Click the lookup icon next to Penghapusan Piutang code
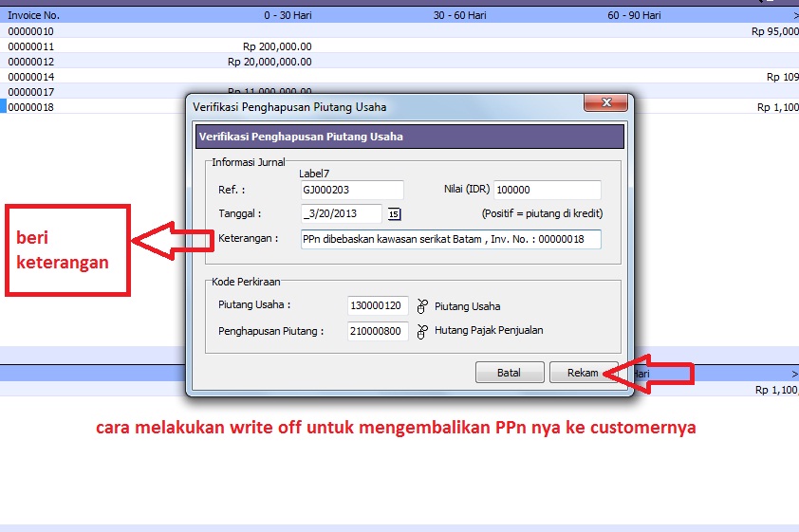 (x=422, y=331)
